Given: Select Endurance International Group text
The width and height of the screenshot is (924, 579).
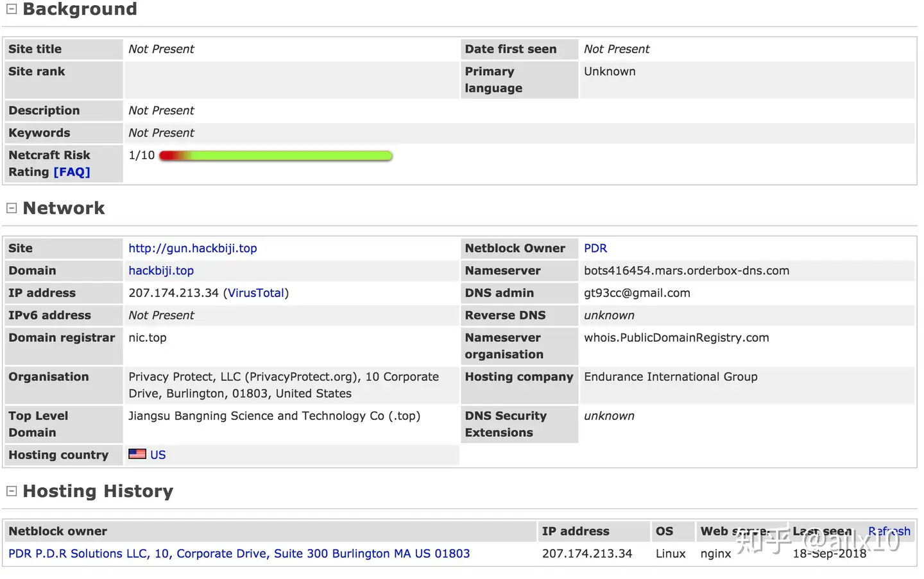Looking at the screenshot, I should 671,377.
